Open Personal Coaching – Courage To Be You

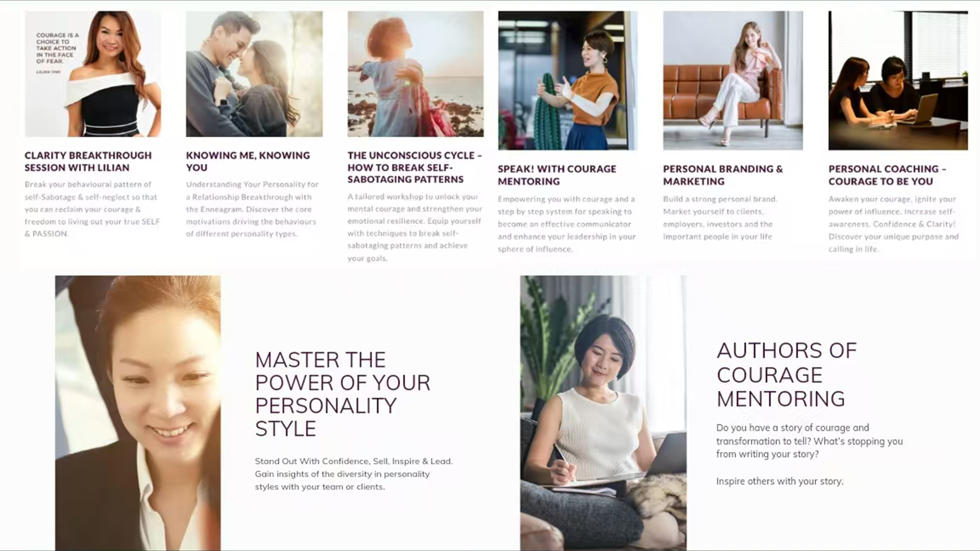[887, 175]
